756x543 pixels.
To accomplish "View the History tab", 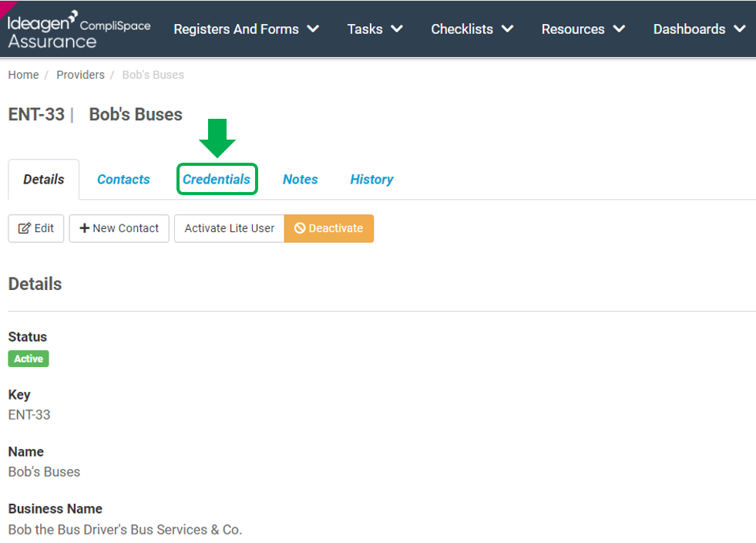I will [x=371, y=179].
